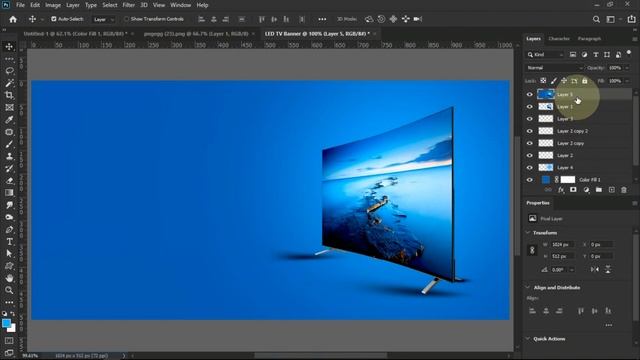Select the Lasso tool
The image size is (640, 360).
9,71
